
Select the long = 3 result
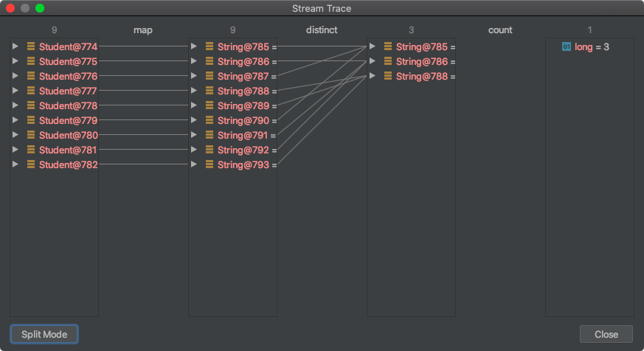[x=592, y=46]
